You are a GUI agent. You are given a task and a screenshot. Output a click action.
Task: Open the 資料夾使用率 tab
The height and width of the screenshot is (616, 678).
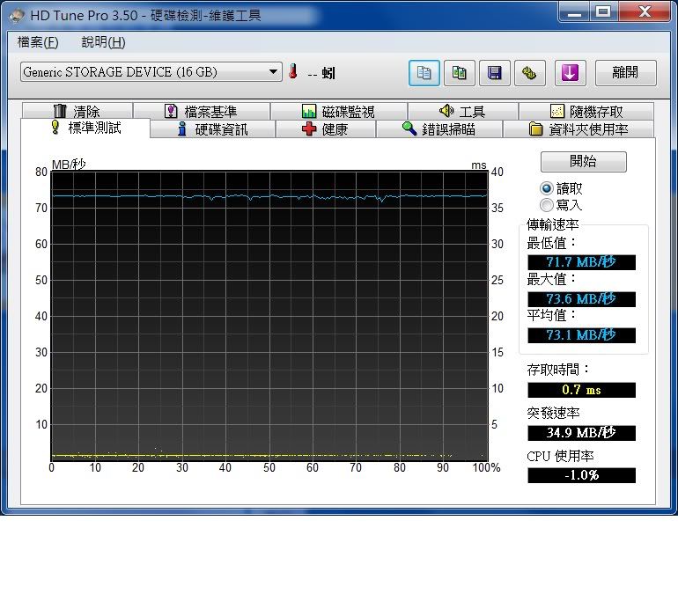point(579,129)
